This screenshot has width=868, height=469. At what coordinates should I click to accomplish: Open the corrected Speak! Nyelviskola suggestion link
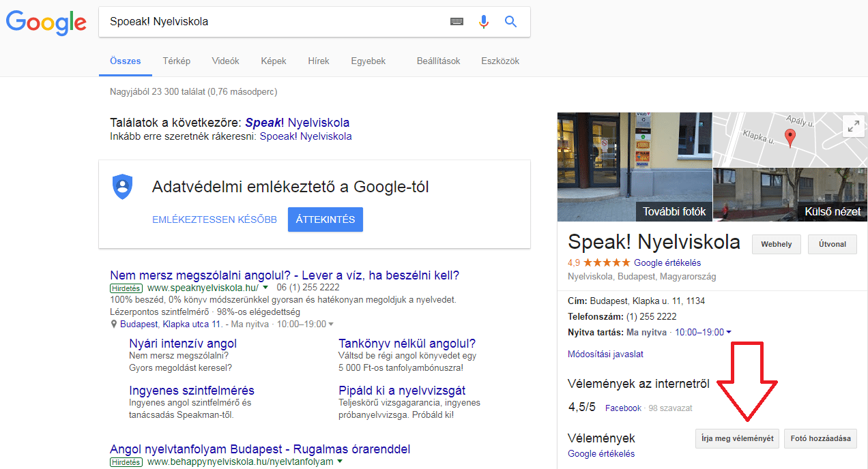click(x=298, y=123)
